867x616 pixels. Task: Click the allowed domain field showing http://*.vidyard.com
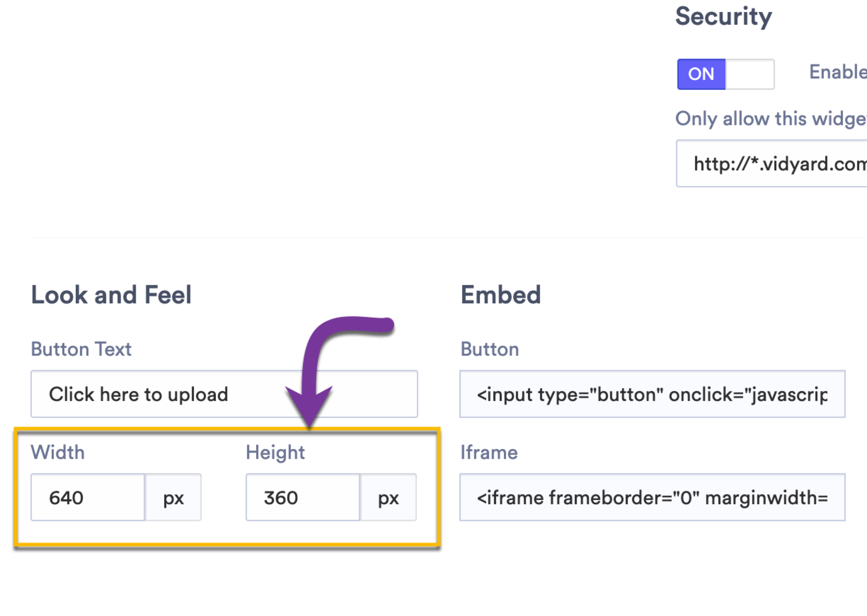tap(771, 164)
